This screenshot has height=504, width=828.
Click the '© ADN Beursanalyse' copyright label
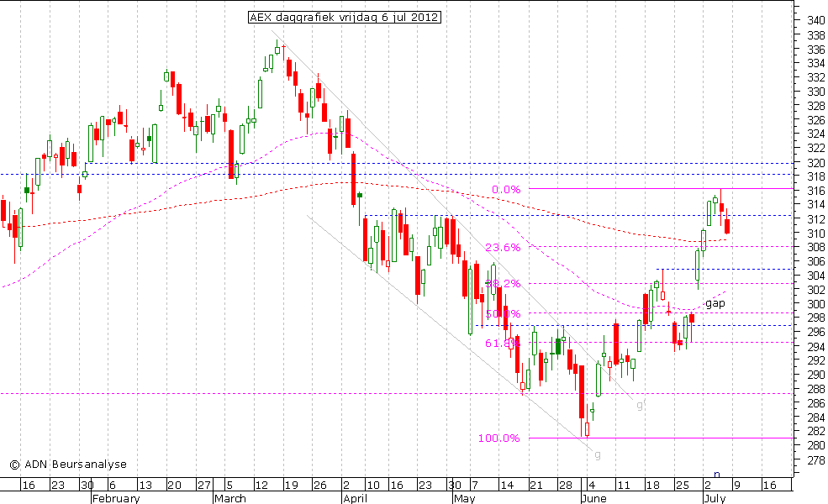pos(68,465)
